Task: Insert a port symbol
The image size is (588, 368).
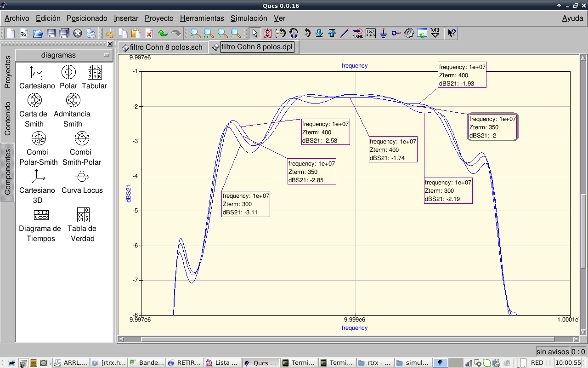Action: (396, 33)
